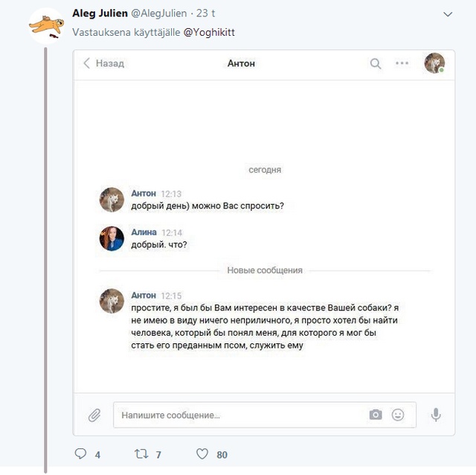Go back via the Назад button
The image size is (476, 475).
click(x=104, y=63)
